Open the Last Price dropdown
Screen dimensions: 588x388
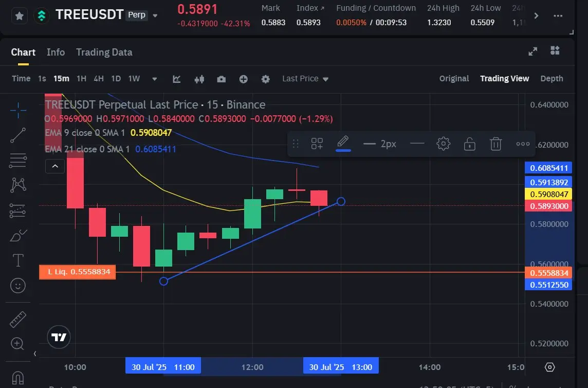pos(305,79)
